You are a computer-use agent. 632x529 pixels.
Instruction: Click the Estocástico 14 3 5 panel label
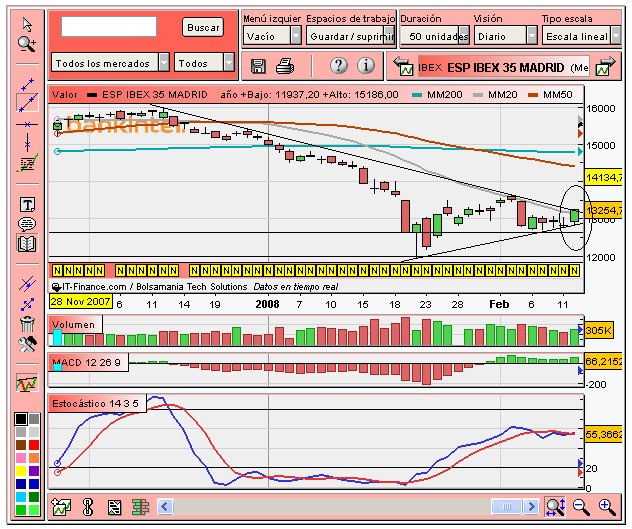(97, 403)
